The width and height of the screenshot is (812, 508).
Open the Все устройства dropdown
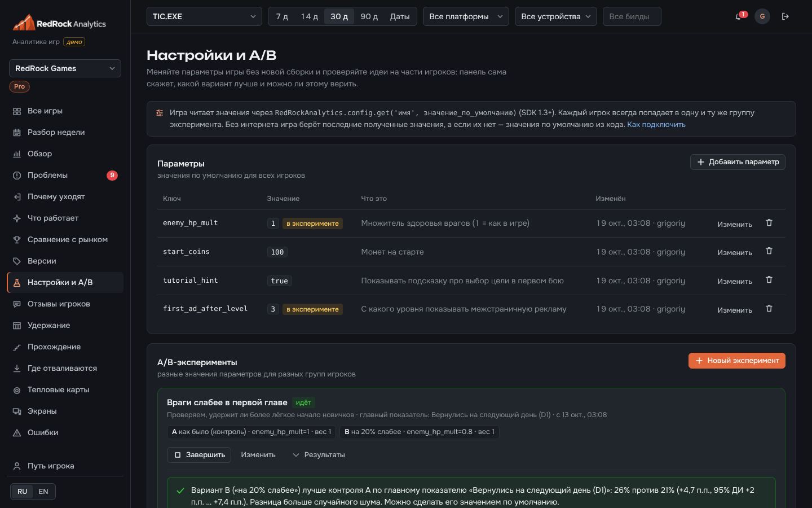556,16
